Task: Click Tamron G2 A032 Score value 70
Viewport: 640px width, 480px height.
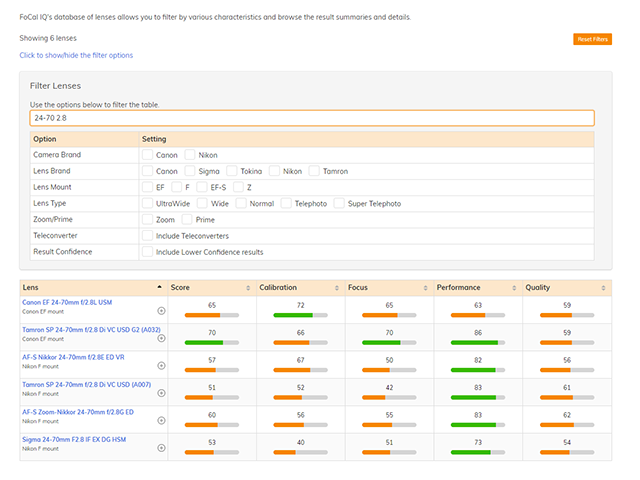Action: click(x=212, y=333)
